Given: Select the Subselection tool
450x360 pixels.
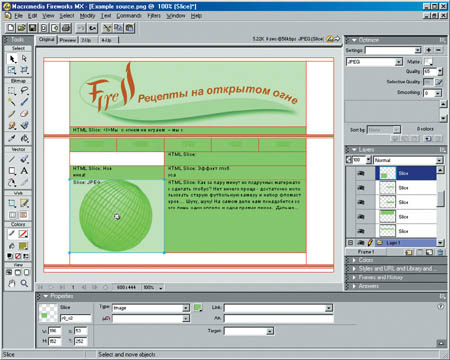Looking at the screenshot, I should pyautogui.click(x=24, y=59).
